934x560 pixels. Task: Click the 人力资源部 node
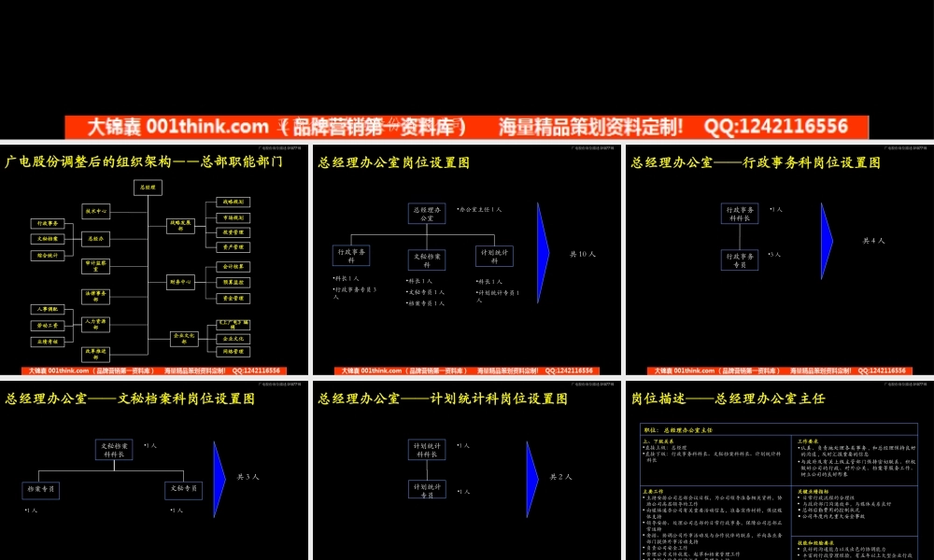click(x=94, y=325)
